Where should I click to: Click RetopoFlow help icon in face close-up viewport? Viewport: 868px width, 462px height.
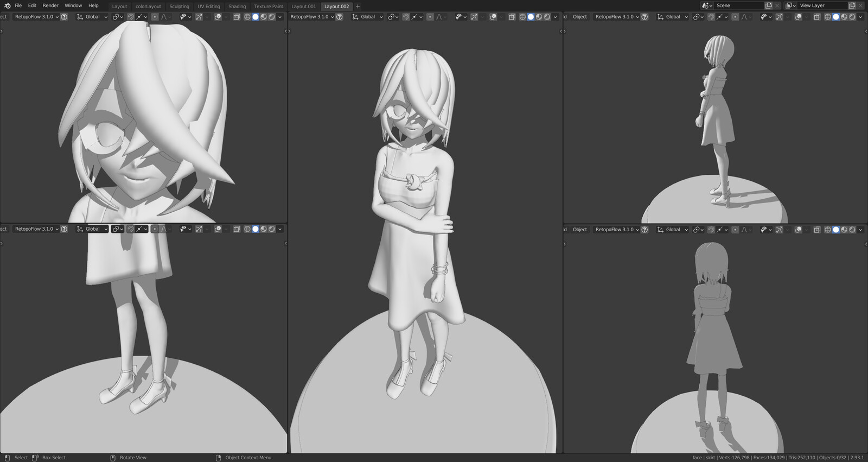tap(64, 17)
